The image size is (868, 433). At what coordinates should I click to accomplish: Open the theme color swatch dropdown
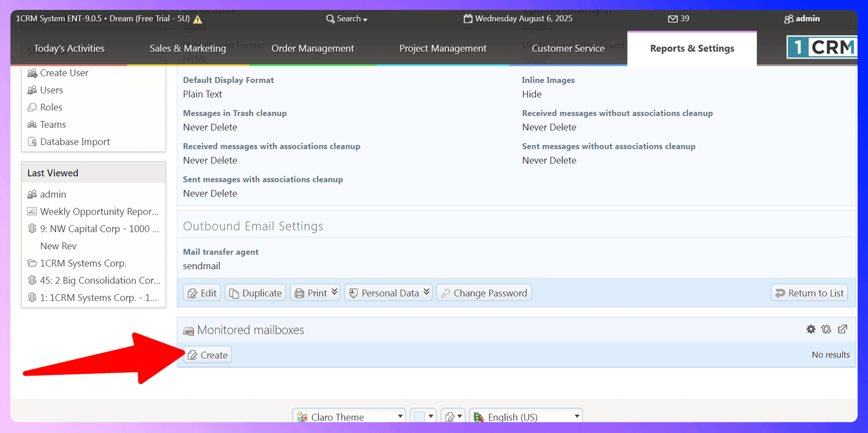[x=423, y=417]
